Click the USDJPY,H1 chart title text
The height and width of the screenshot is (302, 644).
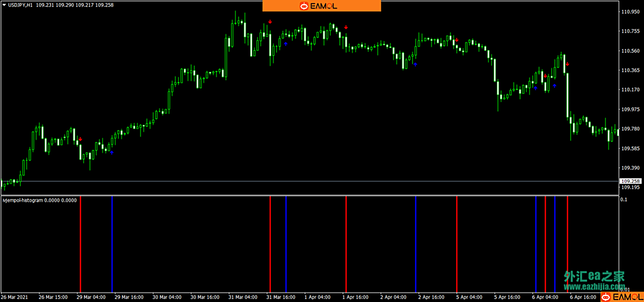point(20,5)
